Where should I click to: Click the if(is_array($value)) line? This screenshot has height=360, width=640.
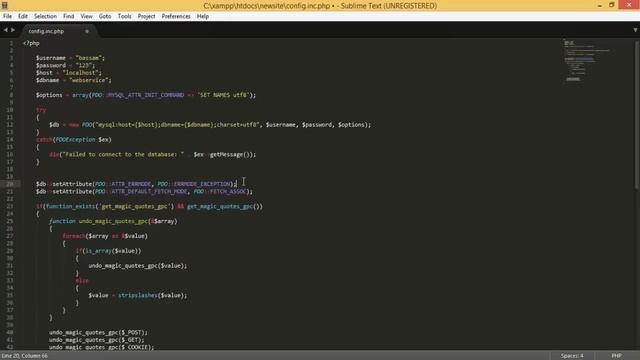[x=108, y=251]
